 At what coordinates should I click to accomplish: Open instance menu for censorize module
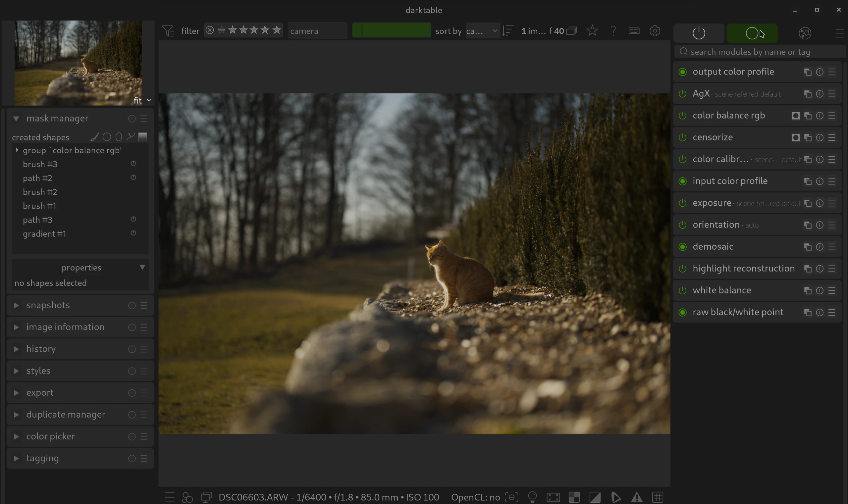pos(808,137)
